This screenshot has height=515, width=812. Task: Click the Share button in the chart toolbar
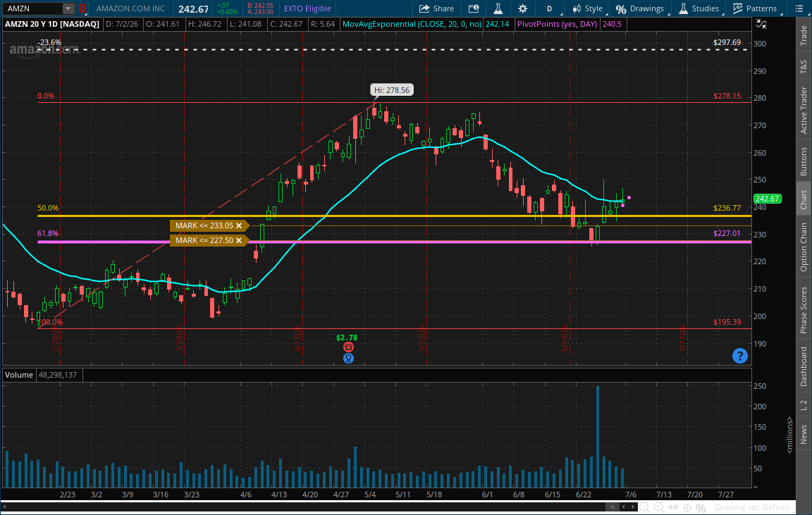[436, 8]
